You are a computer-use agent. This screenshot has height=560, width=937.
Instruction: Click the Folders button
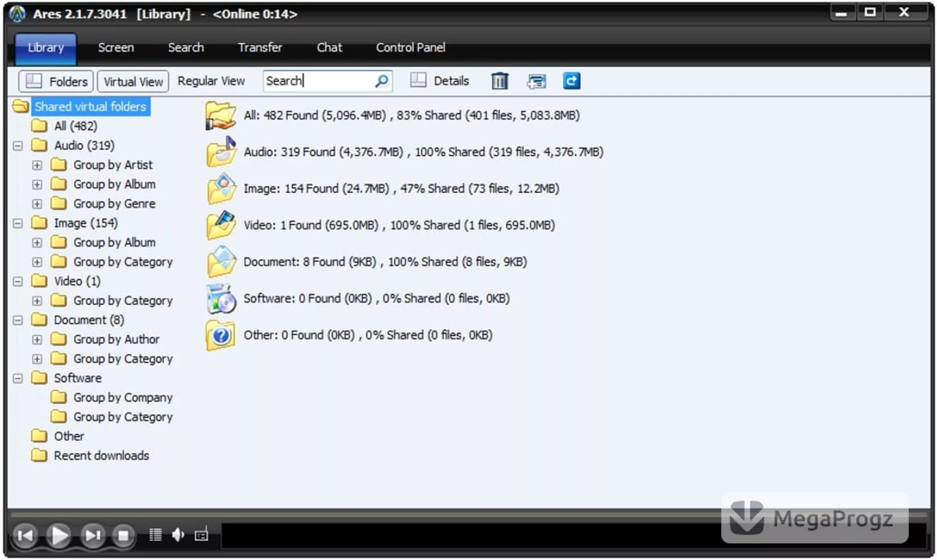pos(56,81)
